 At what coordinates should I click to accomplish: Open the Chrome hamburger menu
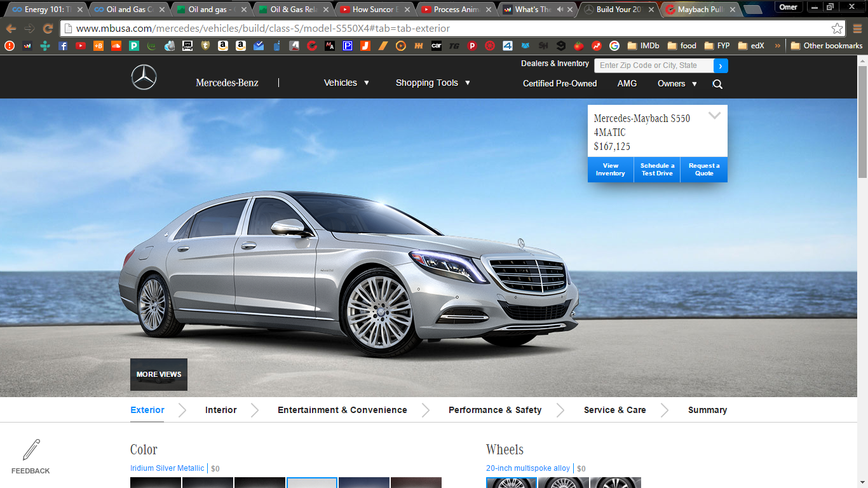point(857,29)
